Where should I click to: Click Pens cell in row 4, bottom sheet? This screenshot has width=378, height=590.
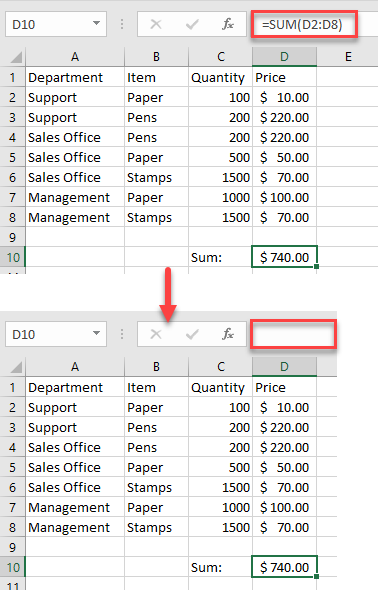[x=156, y=447]
